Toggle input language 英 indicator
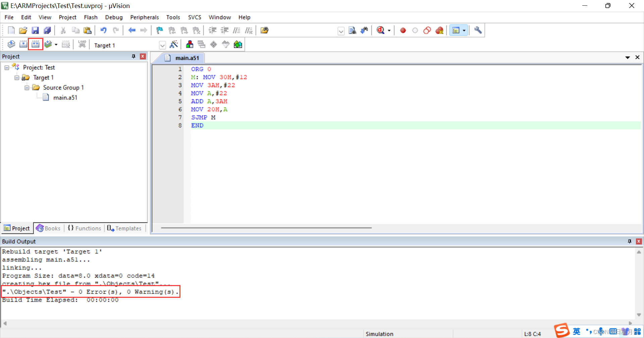 577,331
